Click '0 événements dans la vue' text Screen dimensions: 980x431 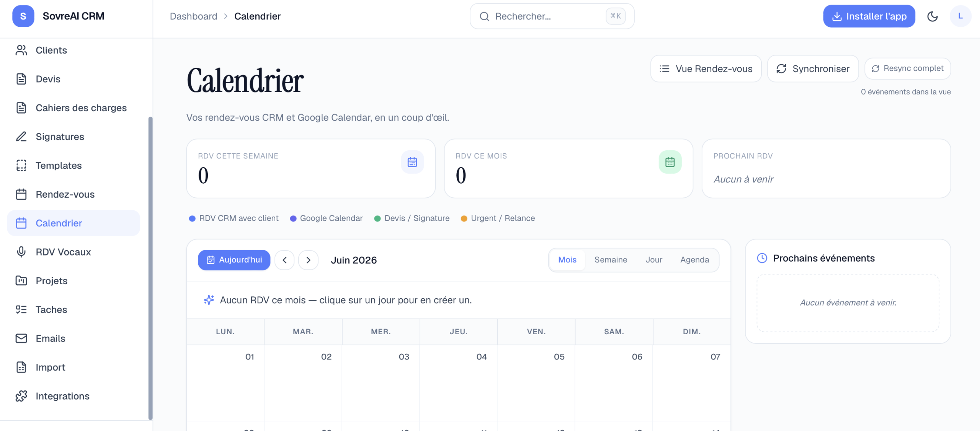pyautogui.click(x=906, y=92)
